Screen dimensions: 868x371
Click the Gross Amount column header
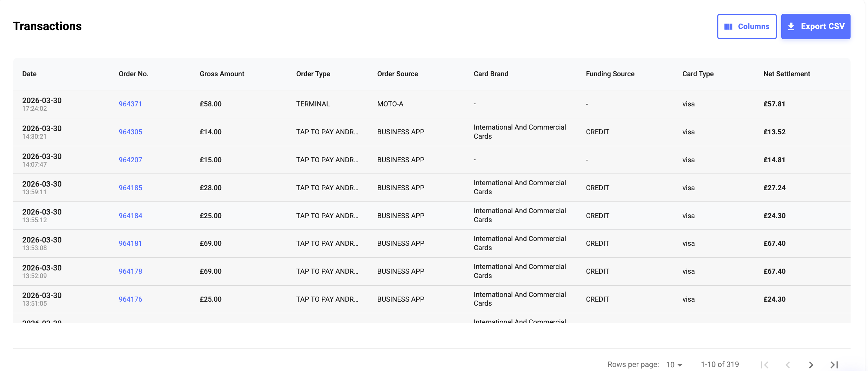click(222, 74)
